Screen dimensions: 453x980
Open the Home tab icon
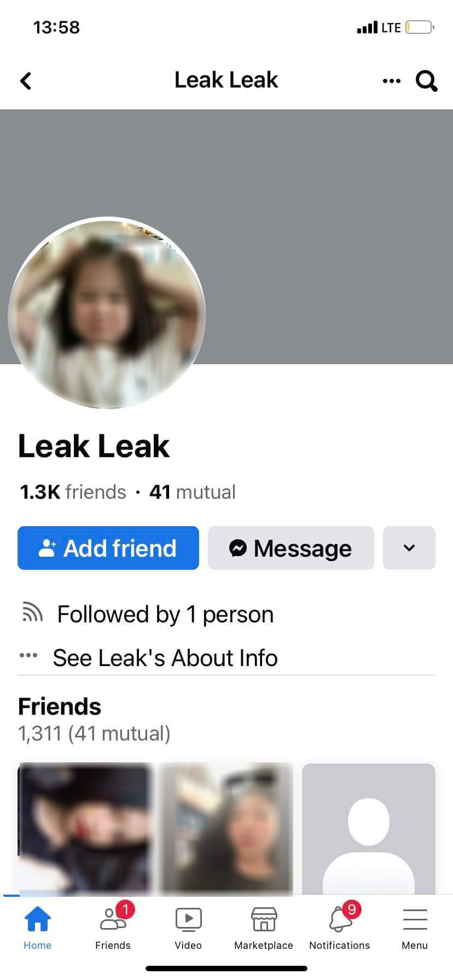point(37,919)
